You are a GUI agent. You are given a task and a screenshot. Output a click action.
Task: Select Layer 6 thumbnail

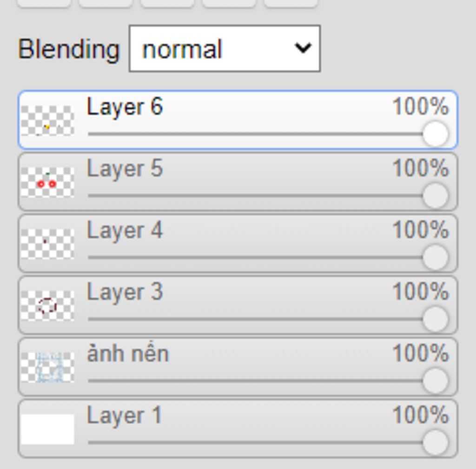coord(47,120)
